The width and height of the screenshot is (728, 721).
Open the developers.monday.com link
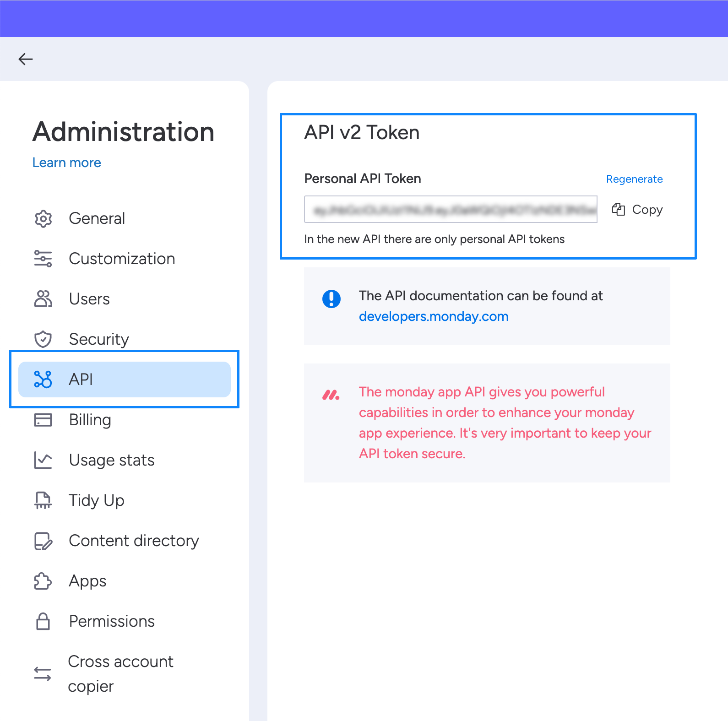pos(434,316)
